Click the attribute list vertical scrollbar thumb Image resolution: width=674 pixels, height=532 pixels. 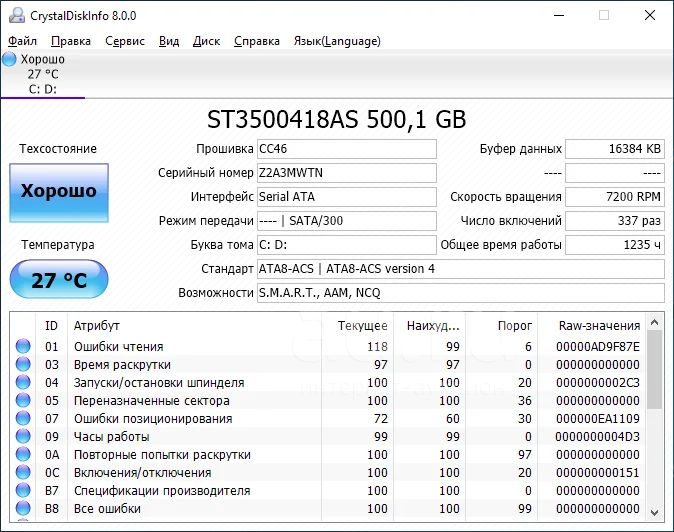point(654,370)
